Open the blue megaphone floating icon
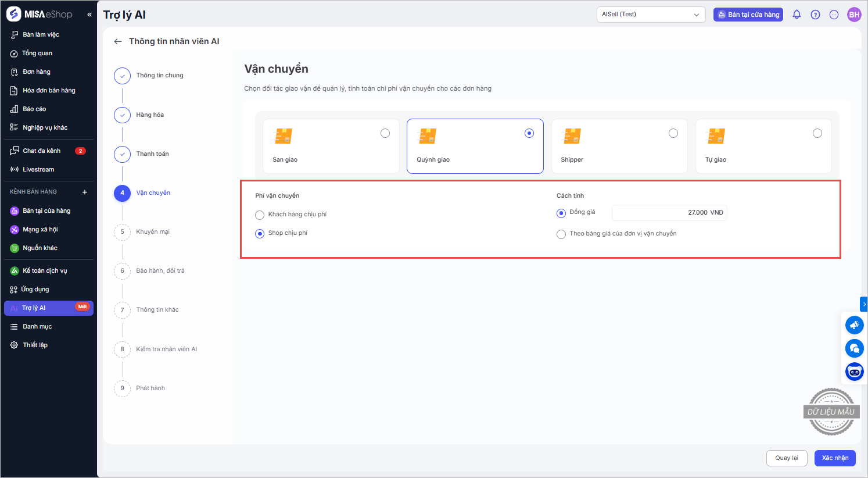Viewport: 868px width, 478px height. click(x=854, y=325)
